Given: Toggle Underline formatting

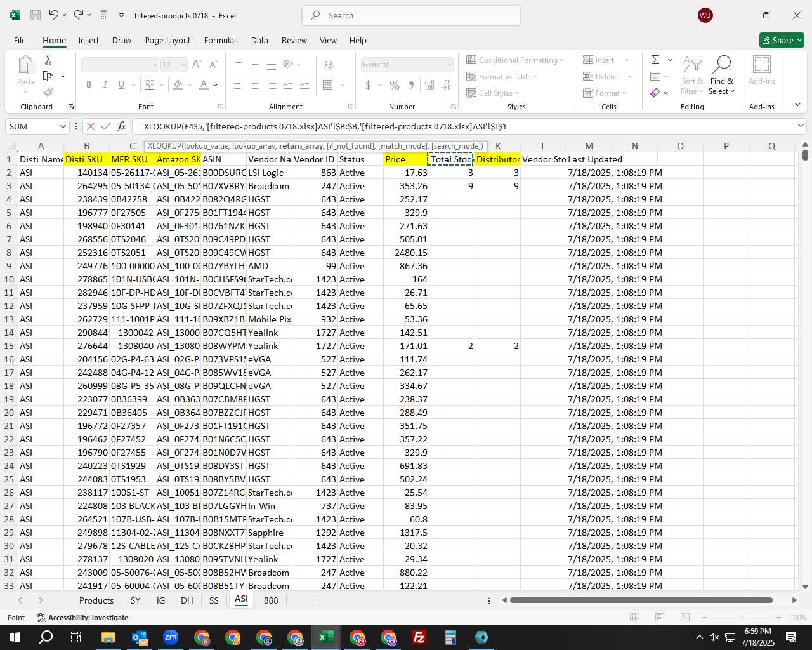Looking at the screenshot, I should (121, 84).
